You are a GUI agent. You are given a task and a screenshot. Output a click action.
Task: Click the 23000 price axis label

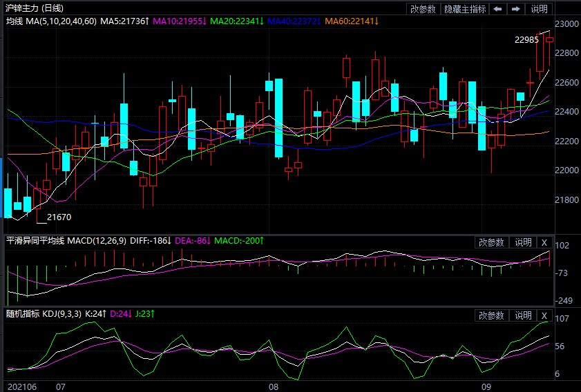pyautogui.click(x=566, y=24)
